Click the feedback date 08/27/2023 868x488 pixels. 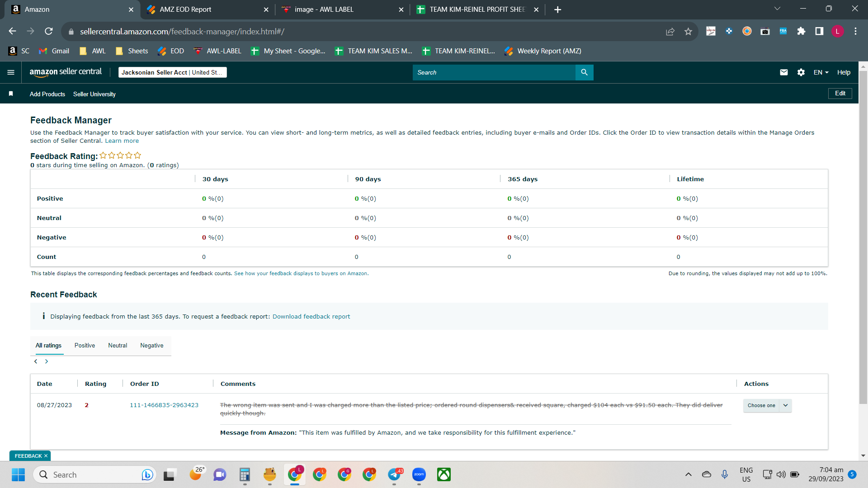pos(54,405)
